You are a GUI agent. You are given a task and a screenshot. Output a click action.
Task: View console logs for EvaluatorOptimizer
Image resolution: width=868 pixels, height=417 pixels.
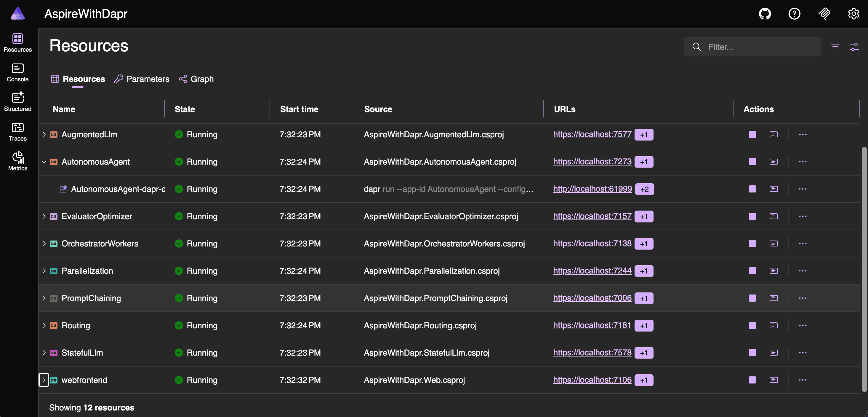tap(774, 216)
